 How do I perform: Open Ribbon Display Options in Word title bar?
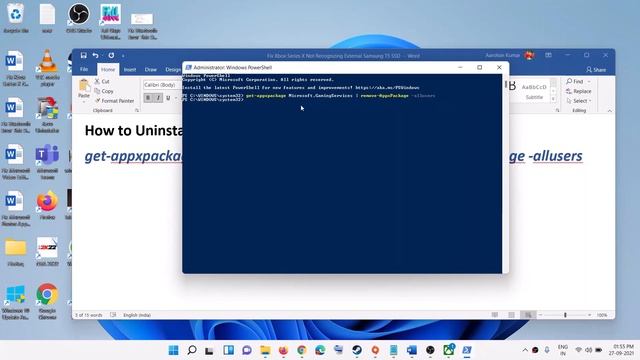click(548, 55)
